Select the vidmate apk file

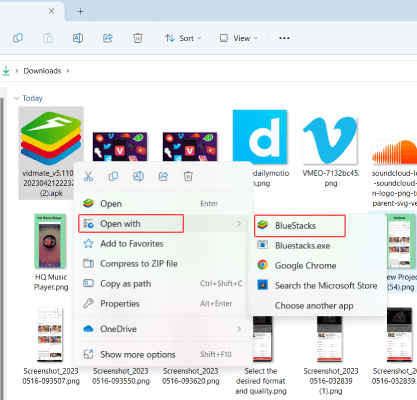pyautogui.click(x=51, y=153)
